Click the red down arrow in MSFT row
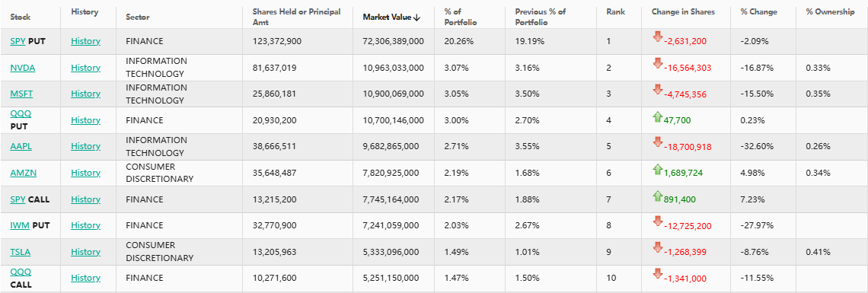This screenshot has width=868, height=293. tap(658, 90)
